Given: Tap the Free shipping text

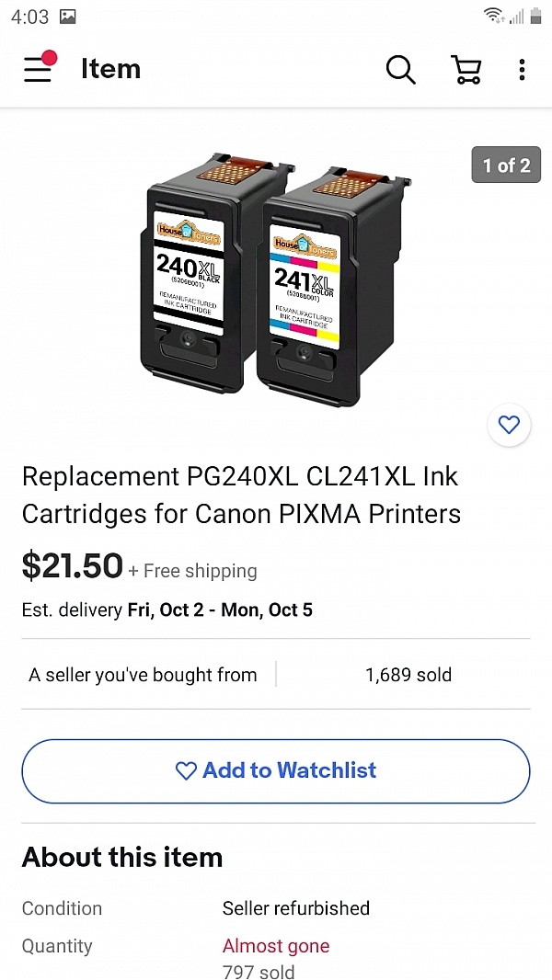Looking at the screenshot, I should click(200, 571).
